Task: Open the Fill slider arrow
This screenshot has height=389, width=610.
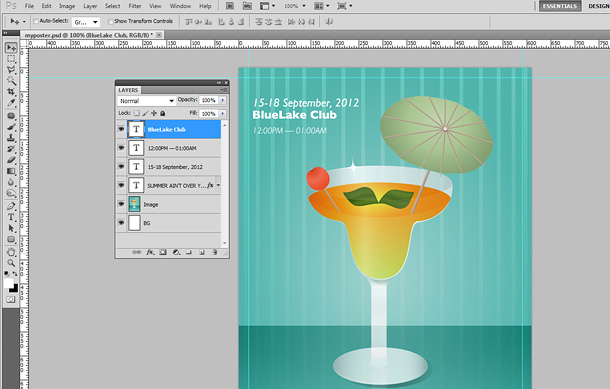Action: 223,114
